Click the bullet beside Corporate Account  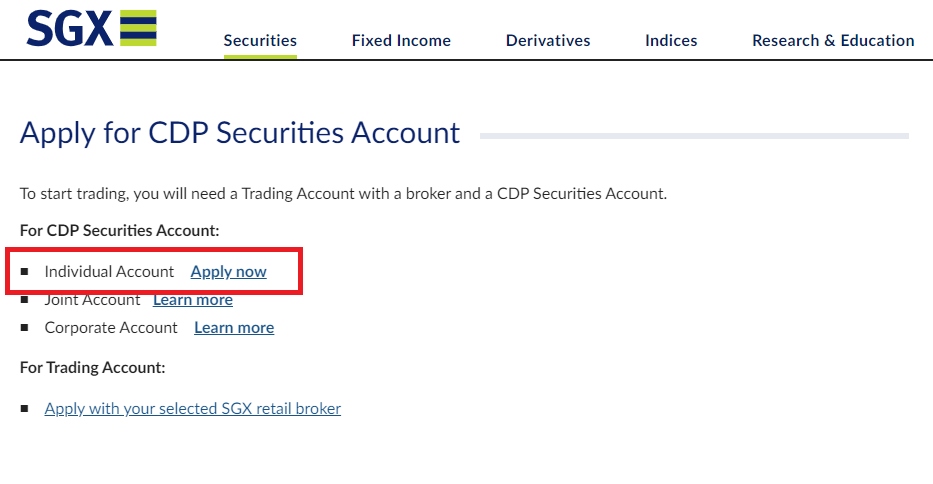25,328
